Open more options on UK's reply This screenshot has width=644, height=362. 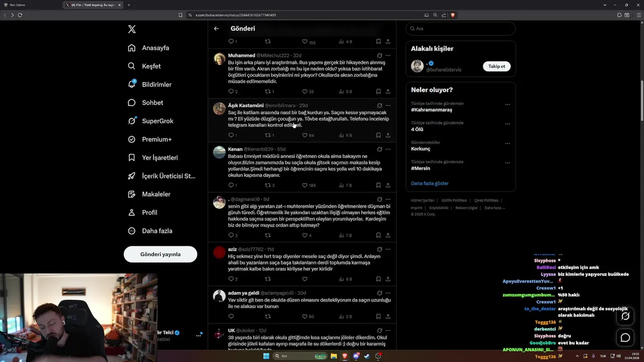point(388,330)
